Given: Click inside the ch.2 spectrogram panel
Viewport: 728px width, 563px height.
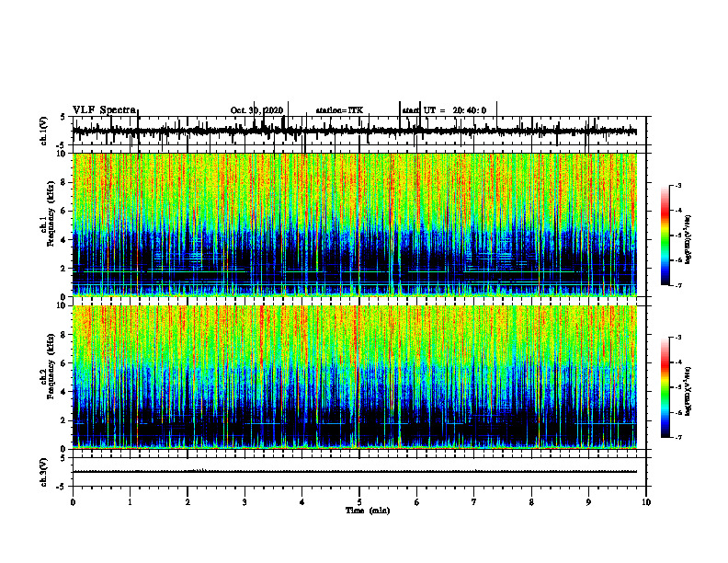Looking at the screenshot, I should (x=354, y=377).
